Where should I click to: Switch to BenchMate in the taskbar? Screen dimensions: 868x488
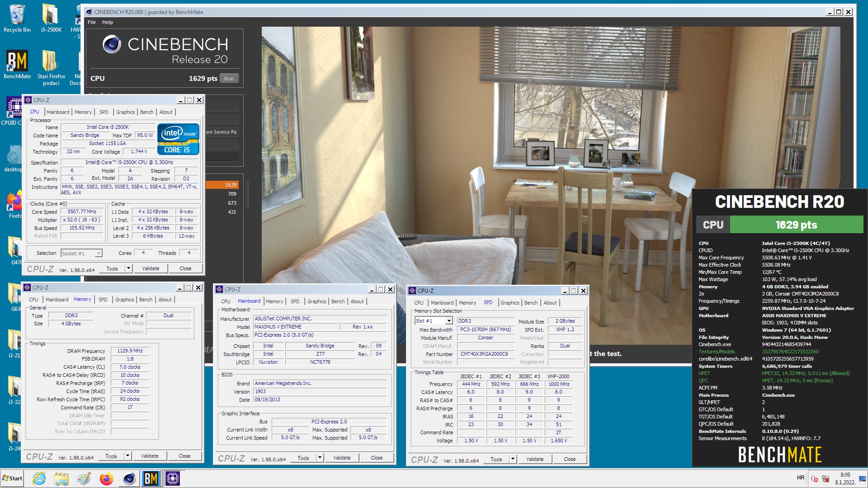click(151, 478)
